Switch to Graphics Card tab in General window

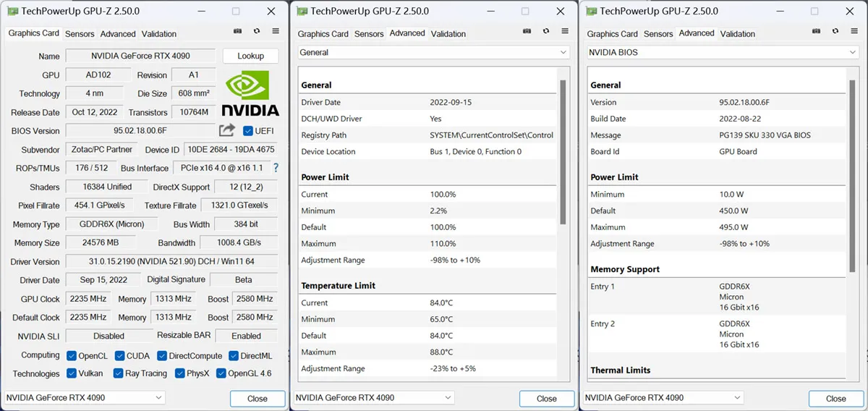click(x=323, y=34)
